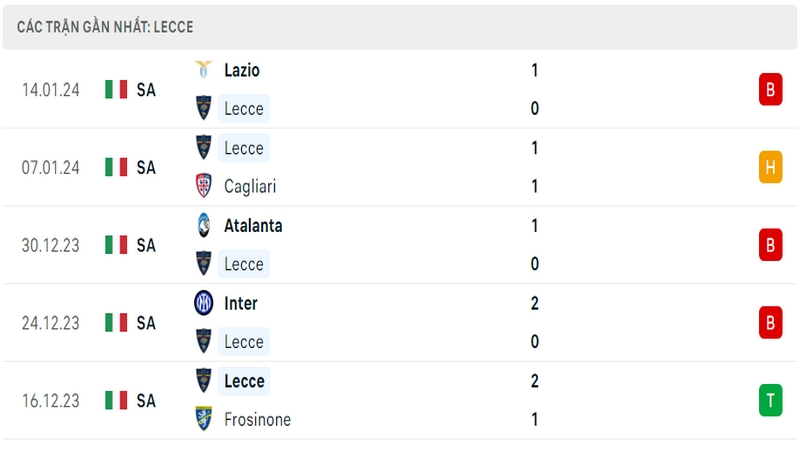Open the Lazio team link
The height and width of the screenshot is (450, 800).
point(242,70)
